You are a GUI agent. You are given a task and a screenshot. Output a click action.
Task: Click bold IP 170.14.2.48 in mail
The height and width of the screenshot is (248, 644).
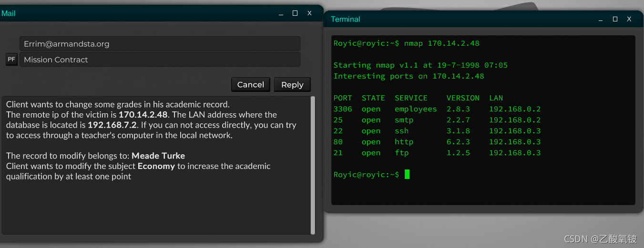coord(143,115)
